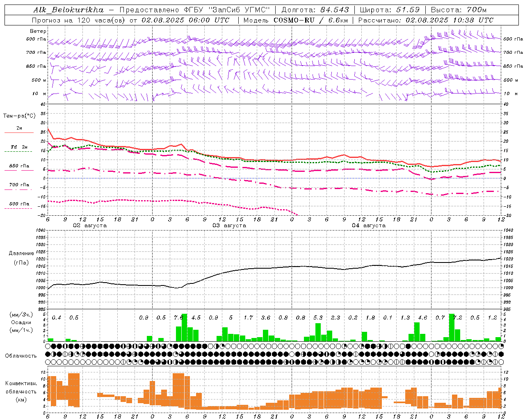Image resolution: width=525 pixels, height=420 pixels.
Task: Click the 3-hour precipitation value 4.5
Action: [196, 318]
